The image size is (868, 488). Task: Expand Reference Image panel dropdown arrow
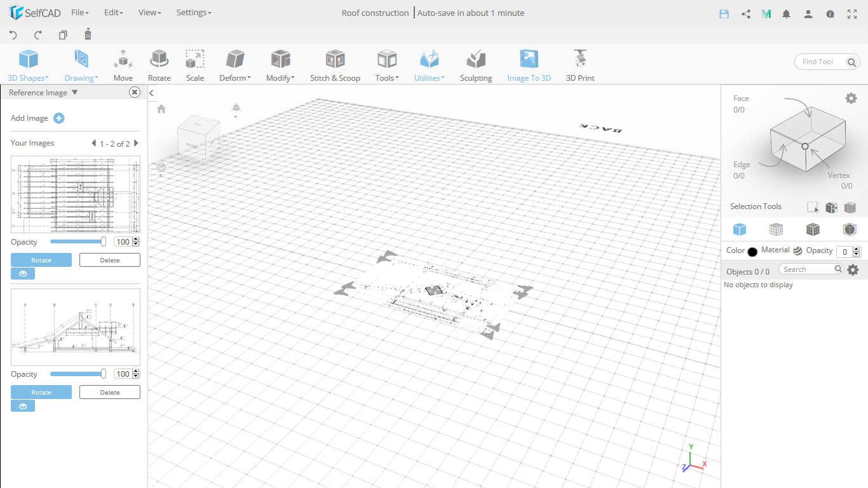(75, 92)
